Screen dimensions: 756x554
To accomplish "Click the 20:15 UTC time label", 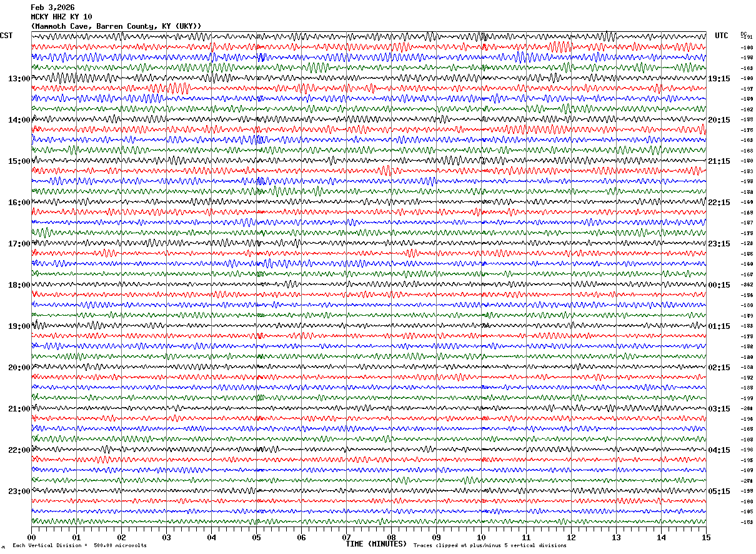I will point(719,120).
